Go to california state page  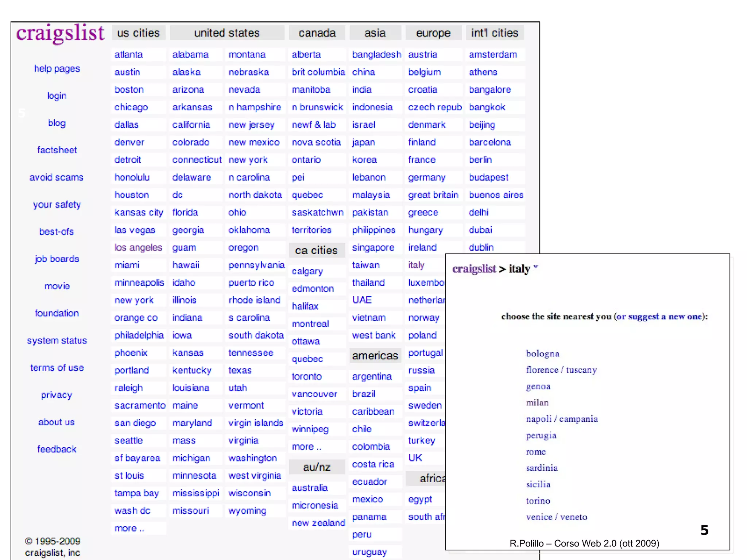click(191, 125)
